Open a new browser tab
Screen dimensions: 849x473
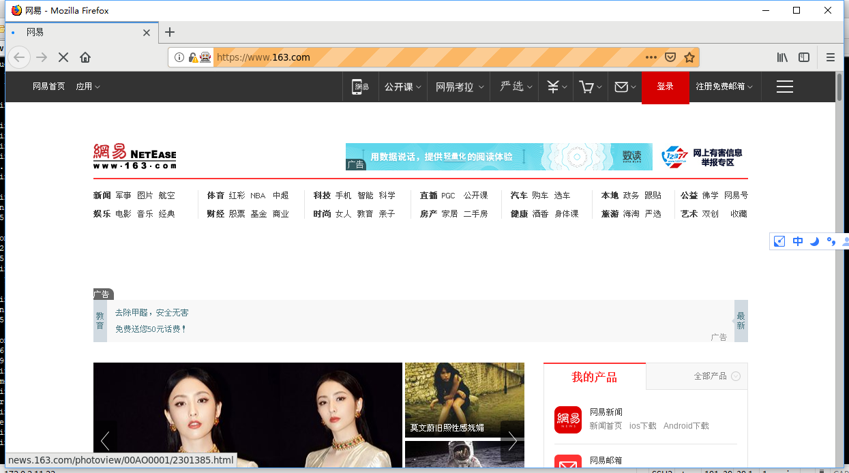pos(169,32)
